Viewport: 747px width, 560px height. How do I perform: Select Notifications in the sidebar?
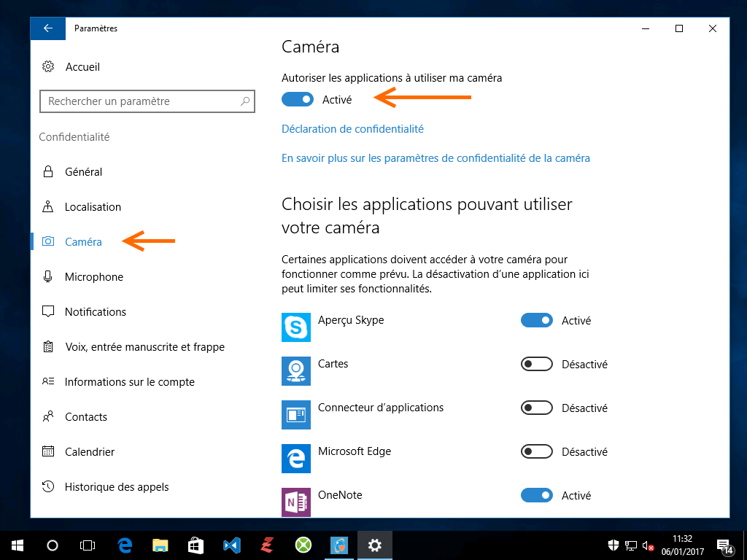pos(96,312)
